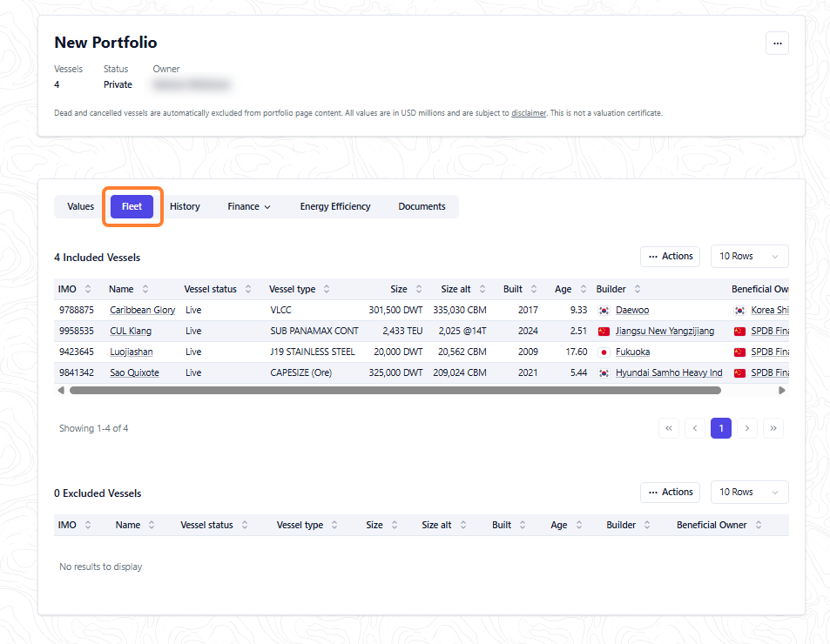
Task: Click the right scroll arrow of table
Action: coord(782,391)
